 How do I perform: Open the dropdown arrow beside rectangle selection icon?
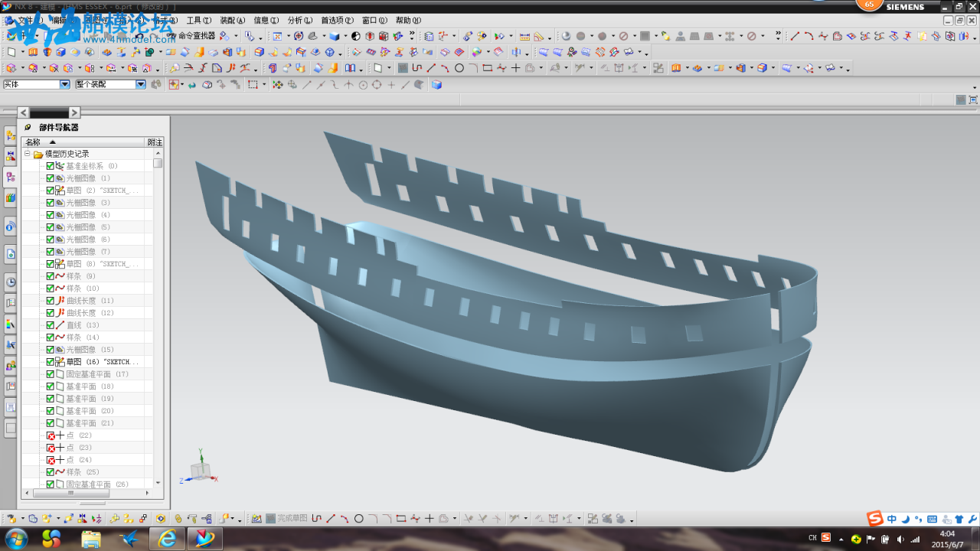pyautogui.click(x=263, y=84)
